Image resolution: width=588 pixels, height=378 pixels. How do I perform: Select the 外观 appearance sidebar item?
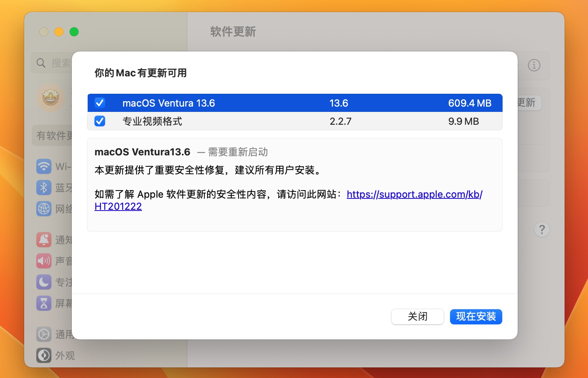click(x=57, y=355)
